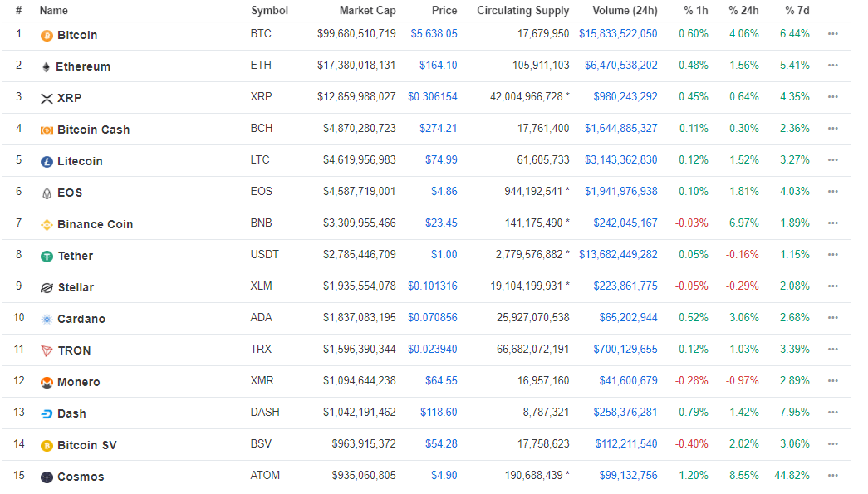Image resolution: width=868 pixels, height=494 pixels.
Task: Open the more-options dots for XRP row
Action: 832,97
